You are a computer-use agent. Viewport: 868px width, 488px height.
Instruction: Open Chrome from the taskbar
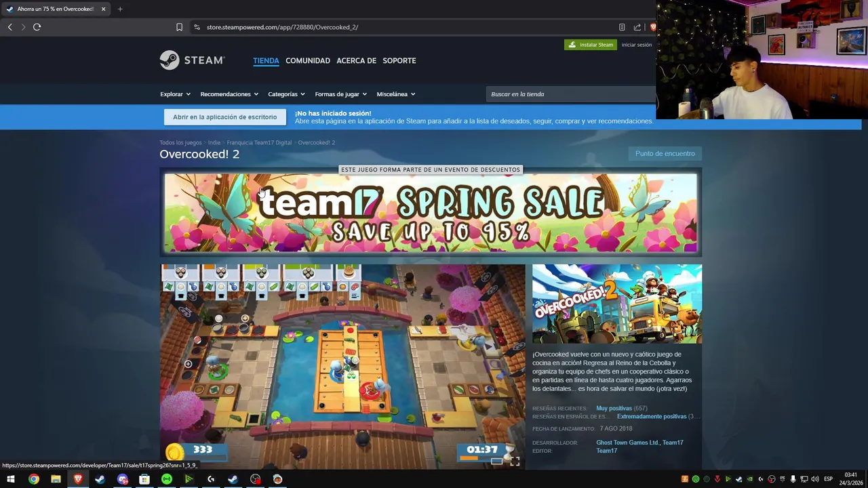33,479
